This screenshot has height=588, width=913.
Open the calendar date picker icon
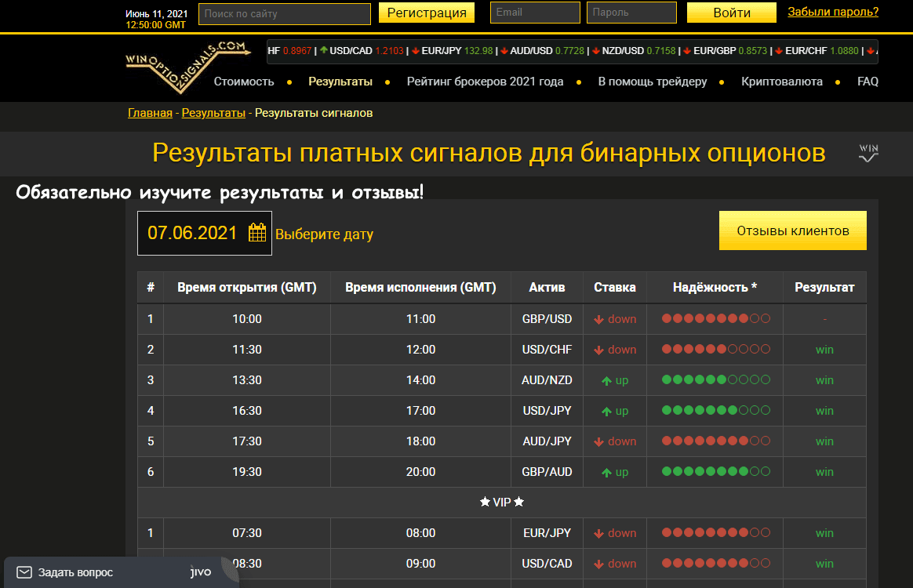(x=257, y=233)
